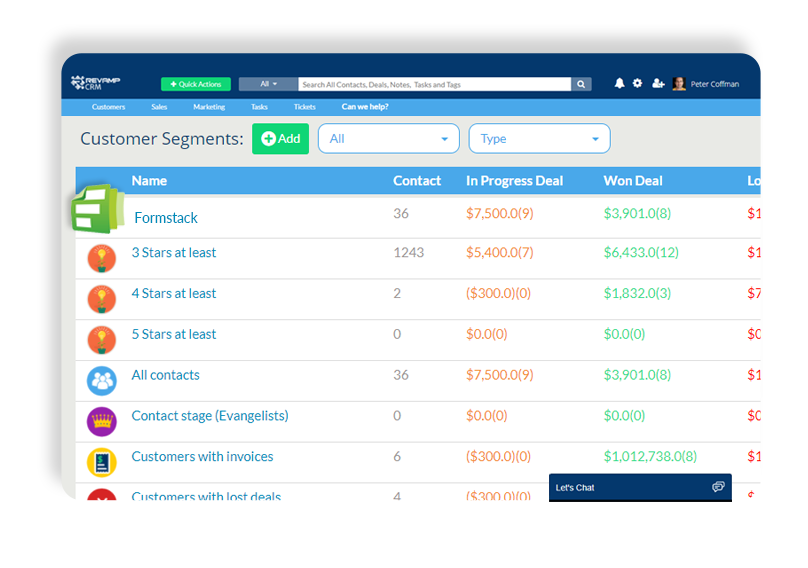Click the Customers with invoices icon
This screenshot has height=568, width=808.
102,462
